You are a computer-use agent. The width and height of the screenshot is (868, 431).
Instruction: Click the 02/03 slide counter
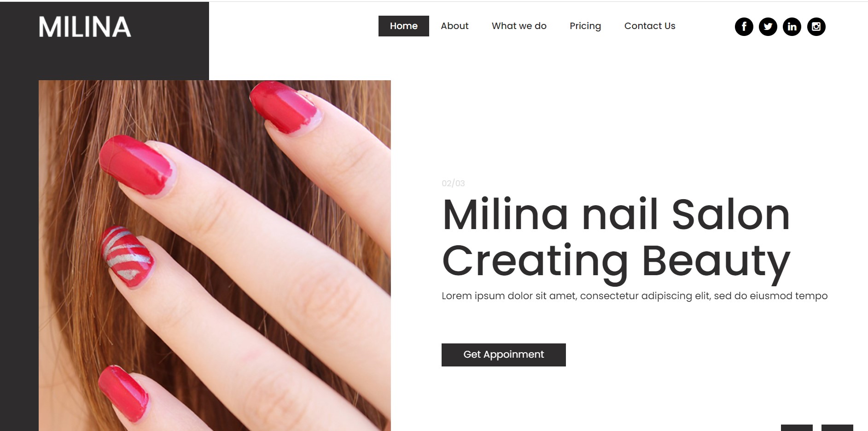point(453,183)
